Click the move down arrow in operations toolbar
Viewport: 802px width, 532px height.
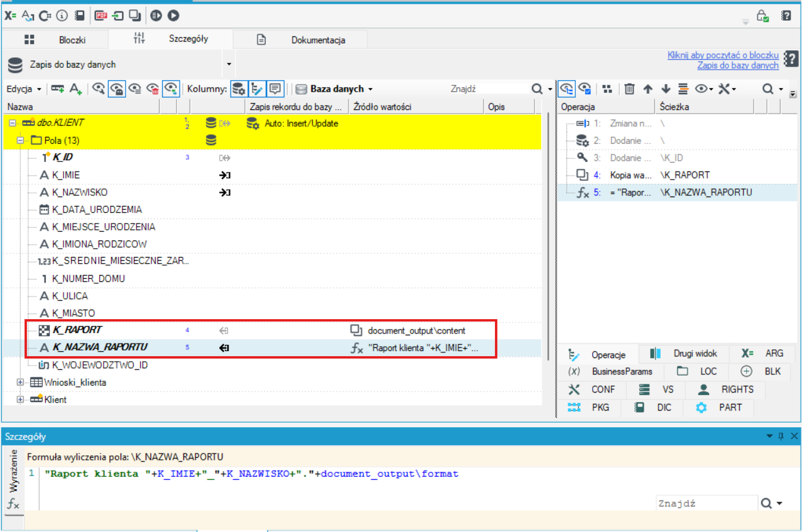[x=666, y=89]
